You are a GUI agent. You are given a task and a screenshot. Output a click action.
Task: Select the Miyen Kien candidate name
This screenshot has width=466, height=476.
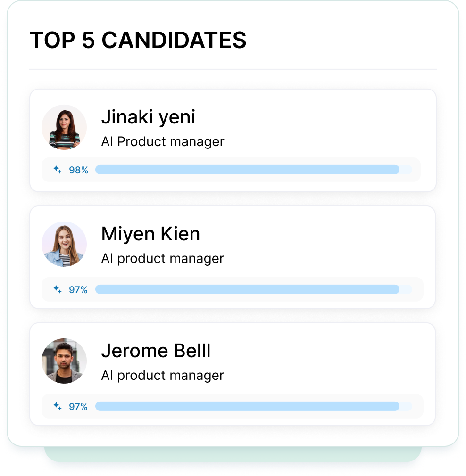tap(150, 234)
